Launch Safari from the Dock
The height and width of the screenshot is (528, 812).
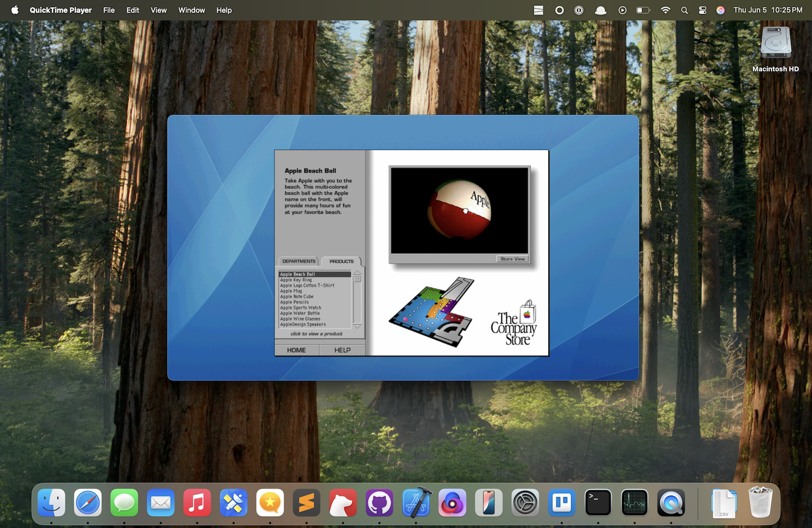point(88,503)
